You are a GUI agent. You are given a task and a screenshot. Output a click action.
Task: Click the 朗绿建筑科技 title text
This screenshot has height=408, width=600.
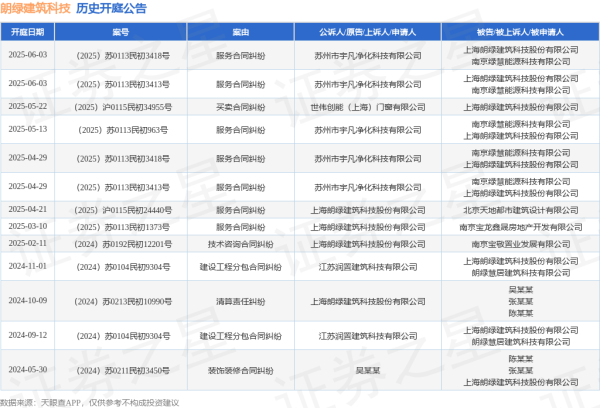pyautogui.click(x=35, y=8)
